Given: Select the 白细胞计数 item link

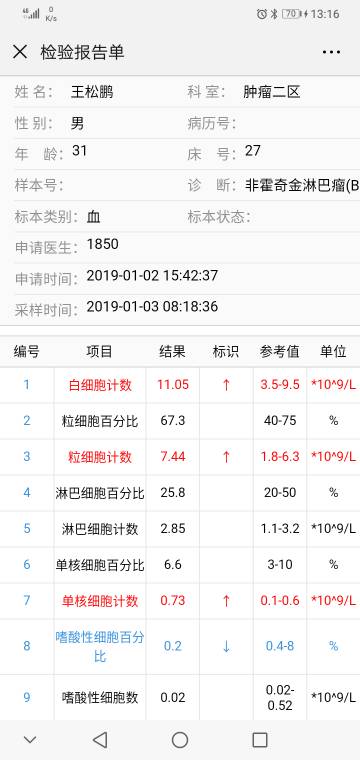Looking at the screenshot, I should [100, 385].
